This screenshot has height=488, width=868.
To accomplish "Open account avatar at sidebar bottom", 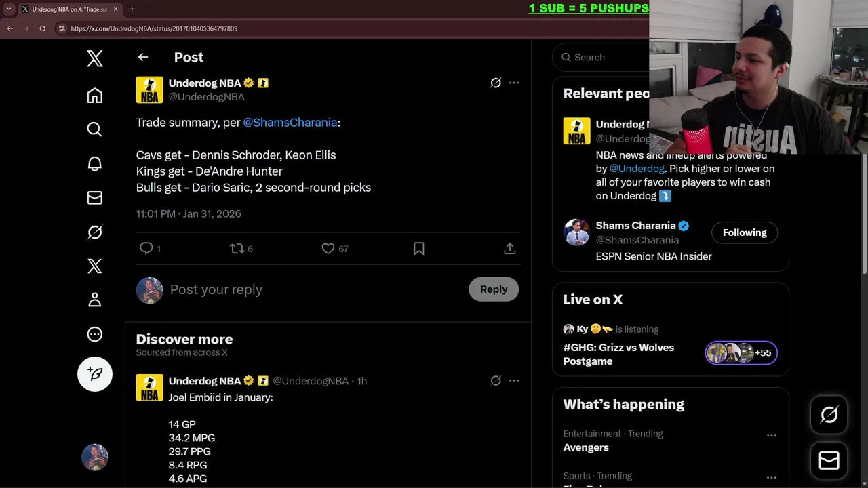I will pyautogui.click(x=95, y=457).
